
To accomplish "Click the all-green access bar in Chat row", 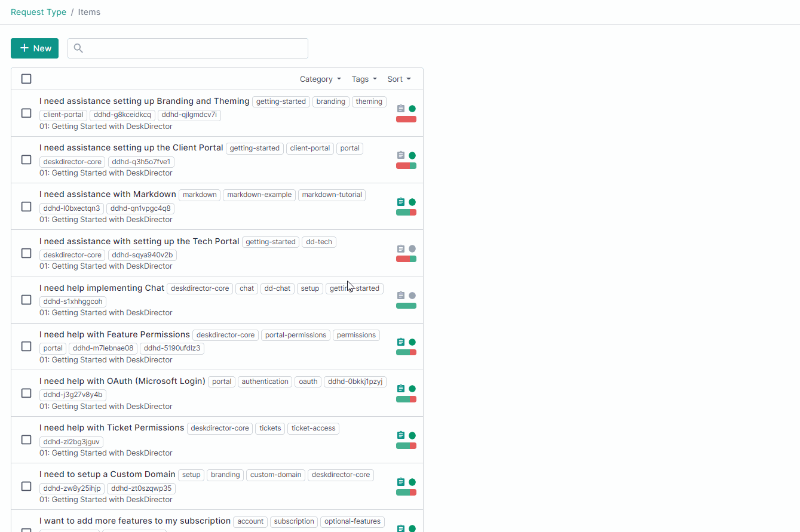I will point(406,306).
